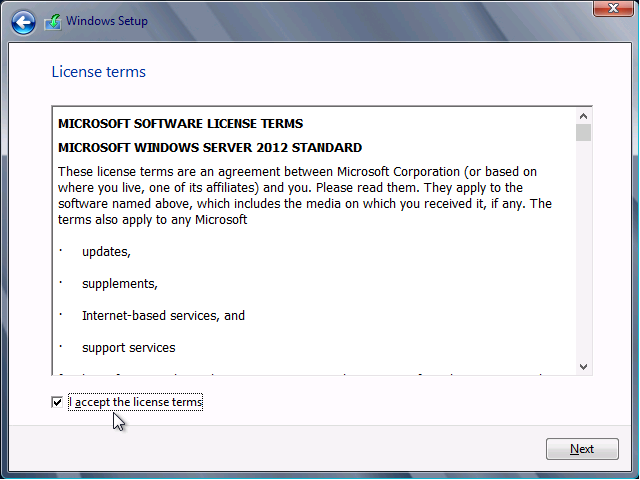
Task: Click the license text scroll down arrow
Action: (583, 367)
